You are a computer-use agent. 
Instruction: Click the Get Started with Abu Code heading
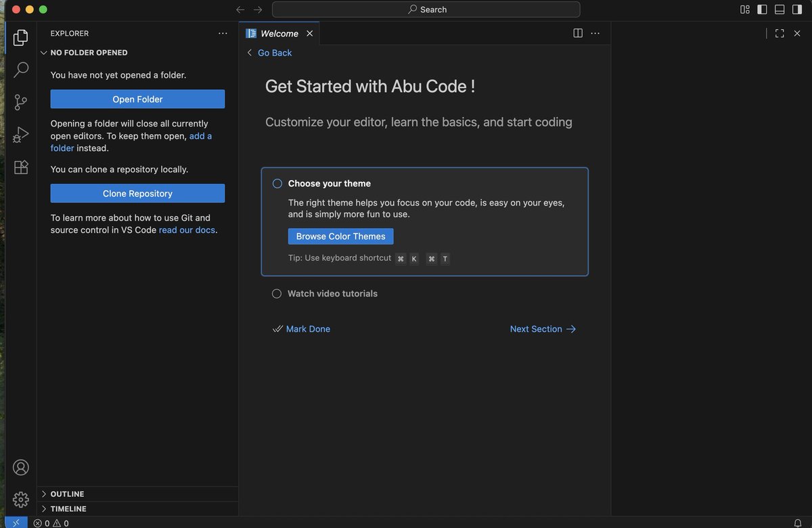(370, 87)
